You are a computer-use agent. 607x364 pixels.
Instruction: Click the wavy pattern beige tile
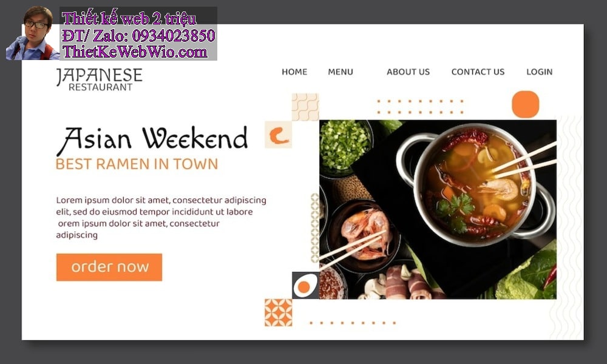click(x=305, y=107)
